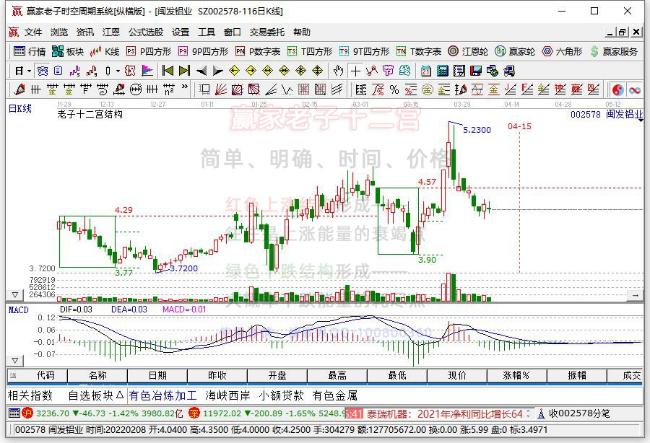The height and width of the screenshot is (443, 650).
Task: Restore the inner chart window
Action: [x=622, y=32]
